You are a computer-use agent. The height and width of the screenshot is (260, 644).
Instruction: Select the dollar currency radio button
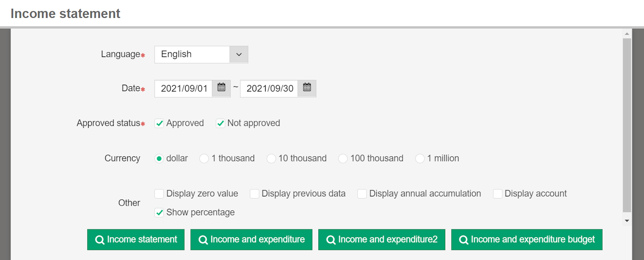pyautogui.click(x=159, y=158)
